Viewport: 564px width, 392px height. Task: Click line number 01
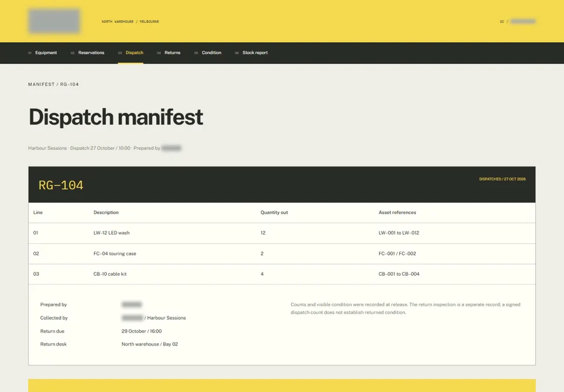tap(36, 233)
